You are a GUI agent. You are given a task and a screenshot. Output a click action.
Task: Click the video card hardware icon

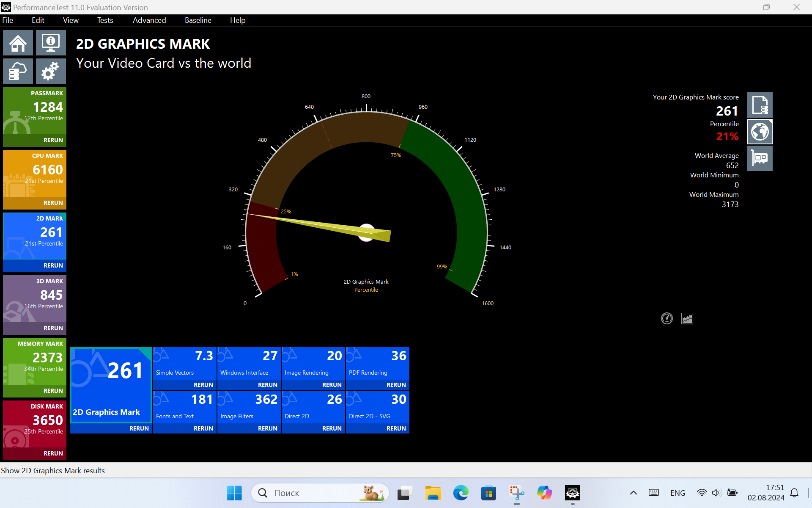760,158
